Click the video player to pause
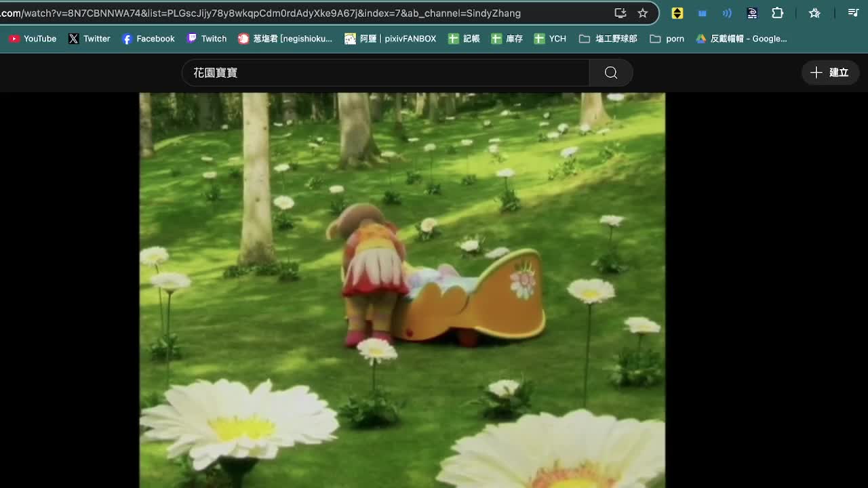 pos(402,290)
